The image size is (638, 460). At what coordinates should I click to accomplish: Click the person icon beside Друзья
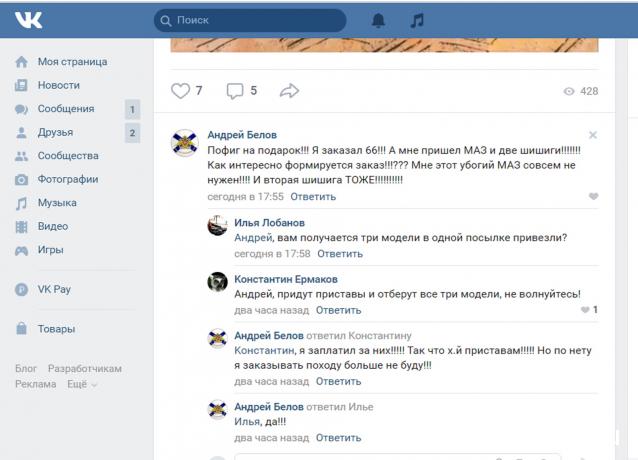[x=21, y=133]
